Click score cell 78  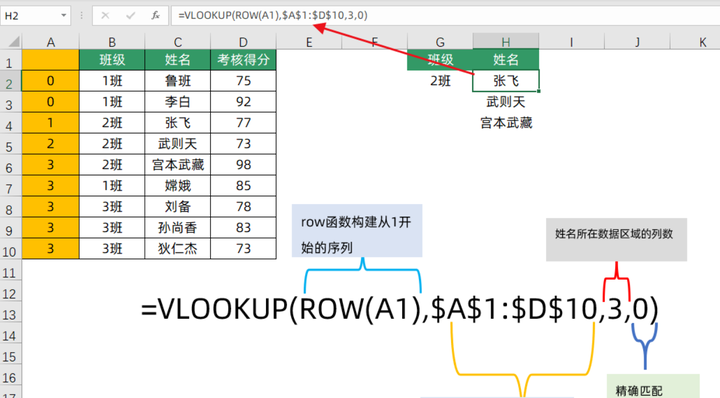[x=243, y=207]
